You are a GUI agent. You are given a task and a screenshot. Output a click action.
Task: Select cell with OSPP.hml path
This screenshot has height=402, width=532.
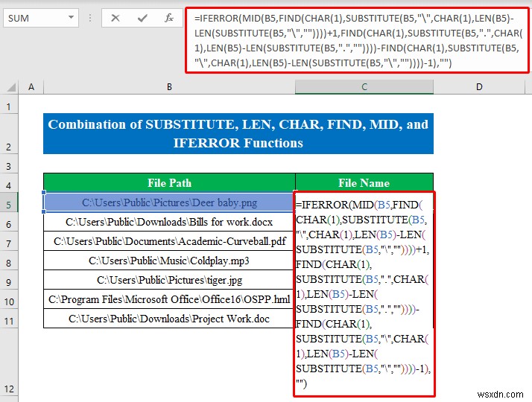[169, 299]
